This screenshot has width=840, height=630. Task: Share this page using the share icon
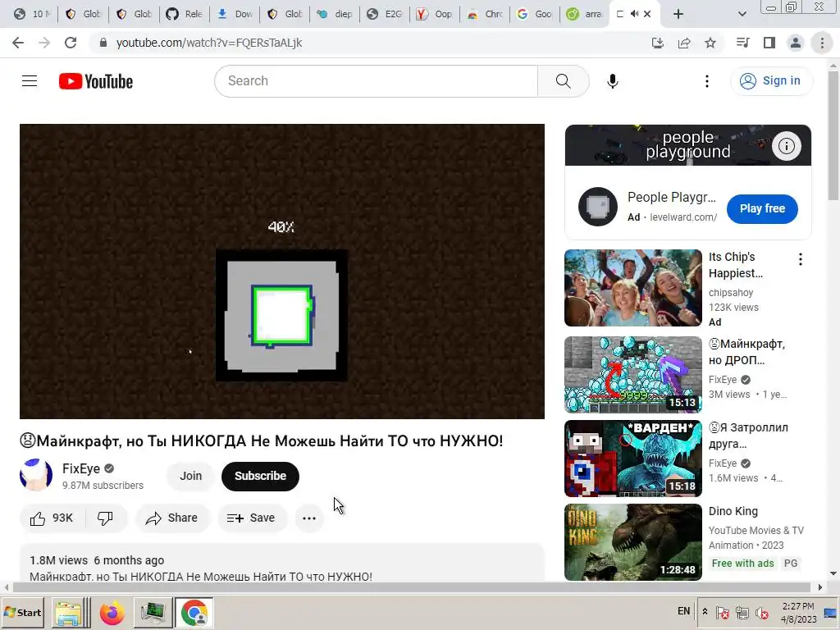pos(684,43)
